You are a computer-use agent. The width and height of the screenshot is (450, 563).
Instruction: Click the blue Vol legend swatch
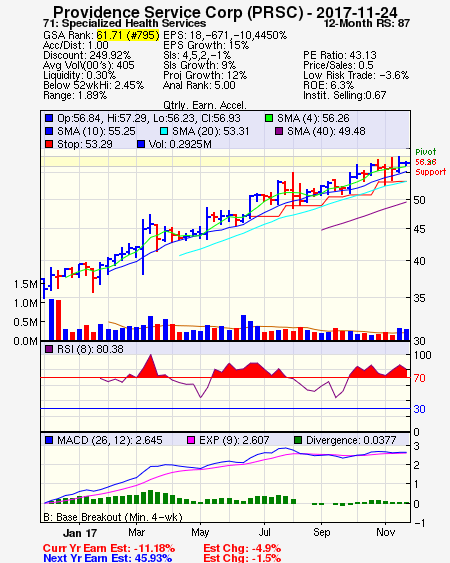tap(141, 144)
